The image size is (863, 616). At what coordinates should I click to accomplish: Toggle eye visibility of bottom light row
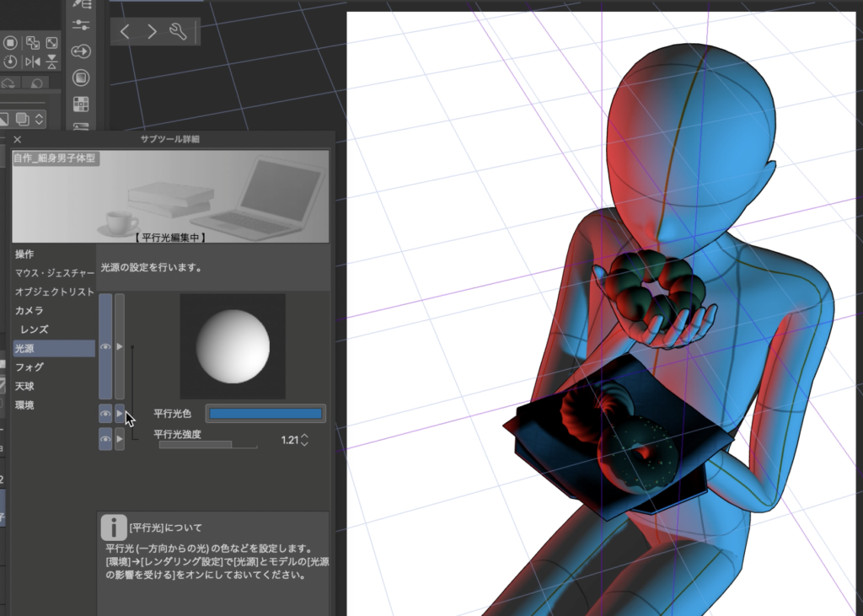pyautogui.click(x=105, y=439)
